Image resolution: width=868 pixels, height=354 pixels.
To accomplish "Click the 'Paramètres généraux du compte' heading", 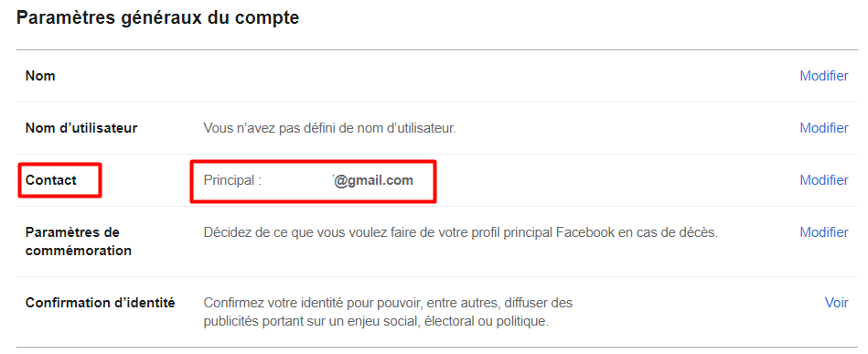I will 157,17.
